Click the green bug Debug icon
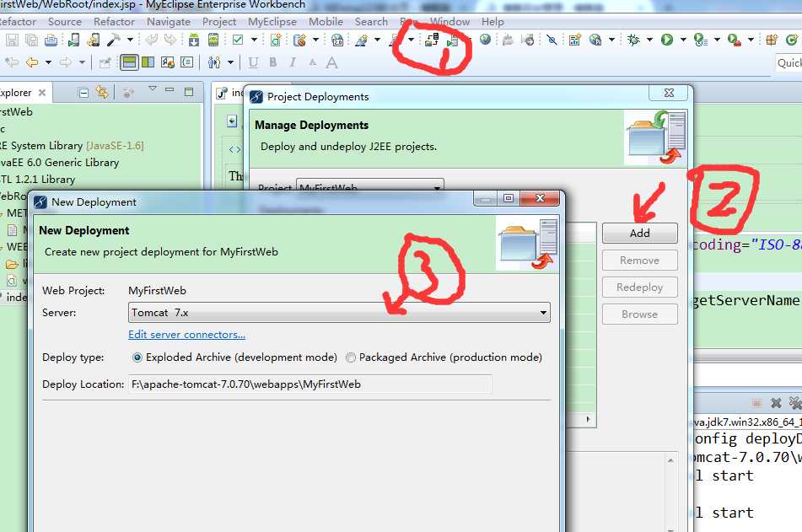The width and height of the screenshot is (802, 532). [x=633, y=40]
